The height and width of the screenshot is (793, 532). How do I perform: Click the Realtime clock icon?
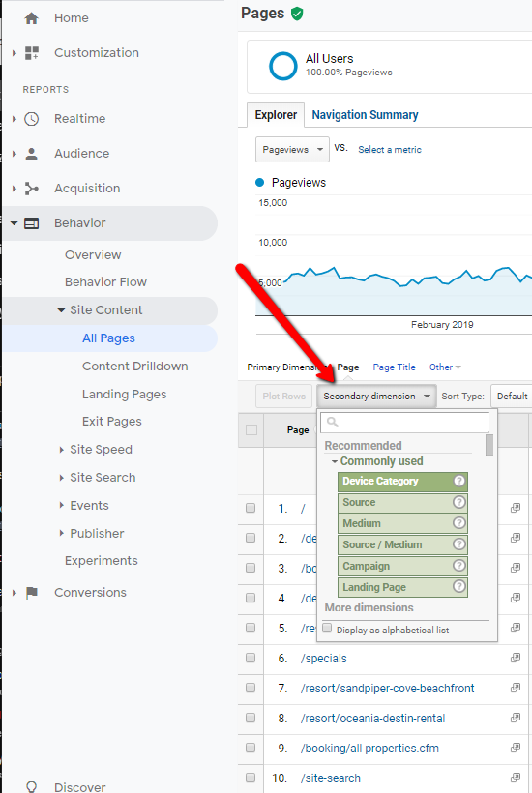tap(32, 119)
